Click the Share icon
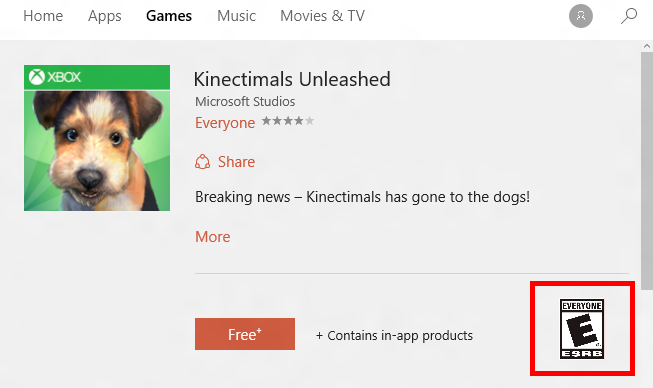Screen dimensions: 653x388 pos(202,162)
